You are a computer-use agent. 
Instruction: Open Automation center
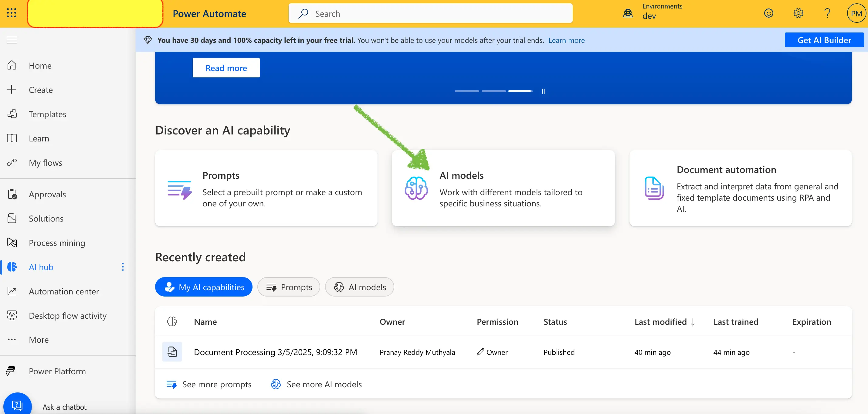point(64,291)
